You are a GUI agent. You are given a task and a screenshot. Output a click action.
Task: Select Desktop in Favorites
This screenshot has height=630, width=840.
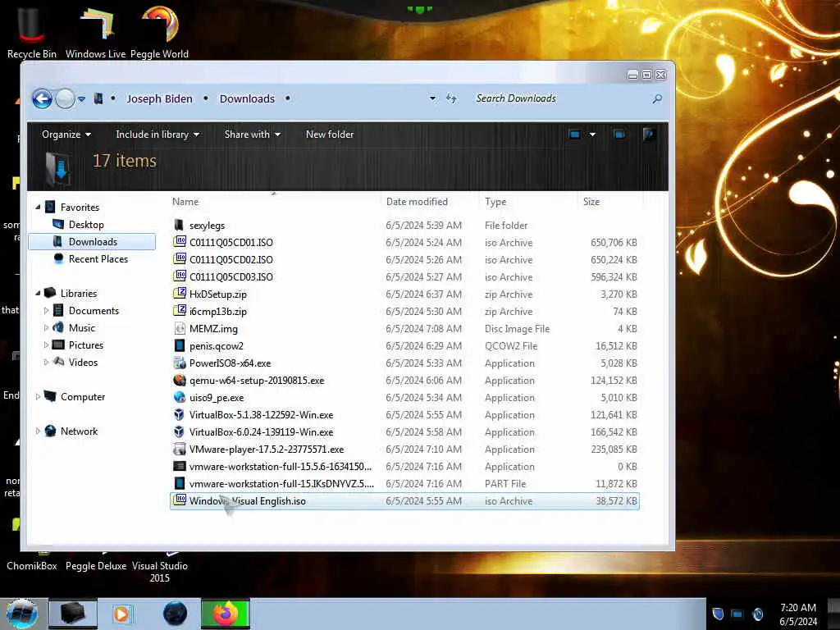(85, 225)
